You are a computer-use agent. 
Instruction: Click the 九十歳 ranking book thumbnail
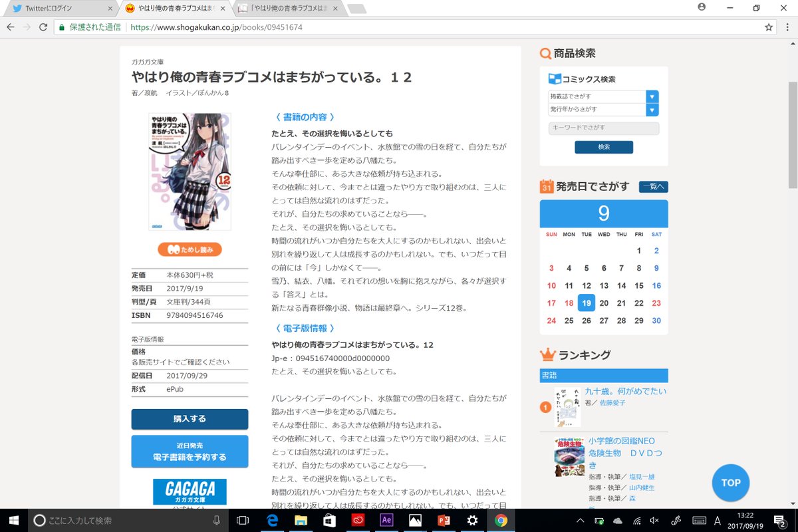click(x=567, y=407)
